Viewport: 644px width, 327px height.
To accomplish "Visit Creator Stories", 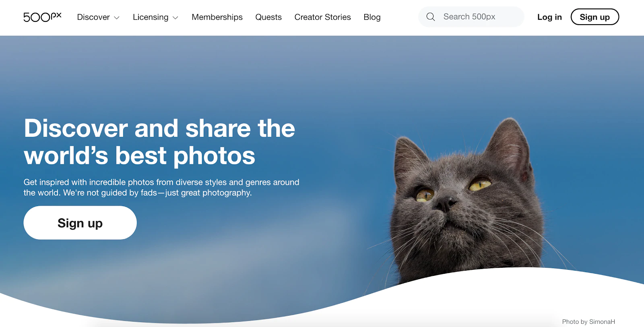I will click(322, 17).
